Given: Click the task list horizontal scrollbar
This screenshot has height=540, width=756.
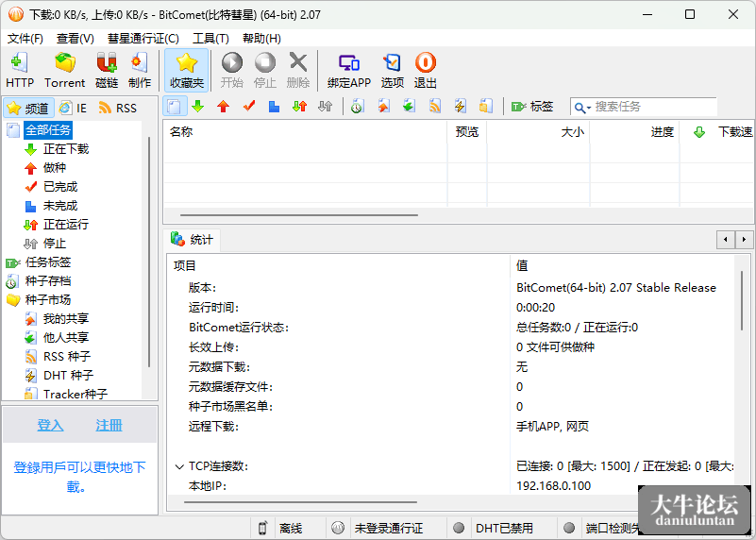Looking at the screenshot, I should pyautogui.click(x=299, y=215).
